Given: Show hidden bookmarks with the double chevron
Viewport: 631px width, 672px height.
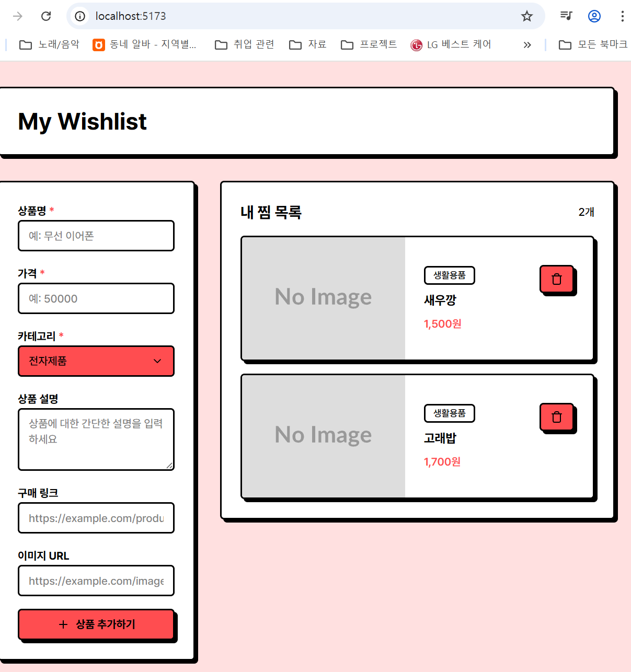Looking at the screenshot, I should 527,45.
